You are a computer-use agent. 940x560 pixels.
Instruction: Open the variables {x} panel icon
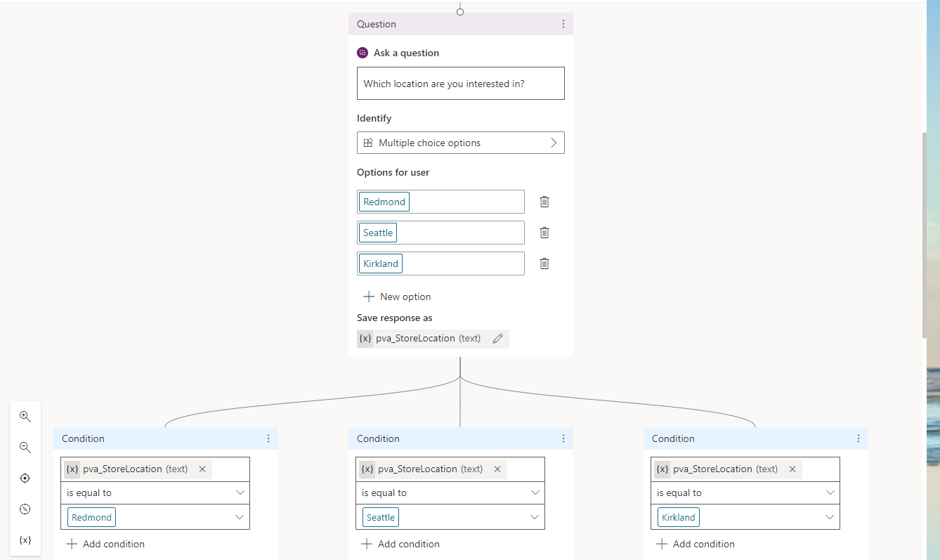point(25,540)
